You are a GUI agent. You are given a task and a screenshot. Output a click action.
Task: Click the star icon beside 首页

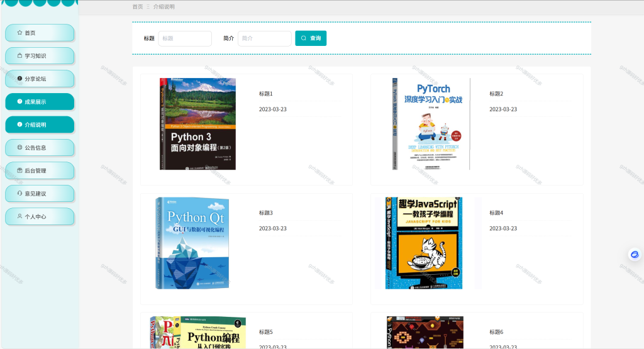(x=19, y=33)
